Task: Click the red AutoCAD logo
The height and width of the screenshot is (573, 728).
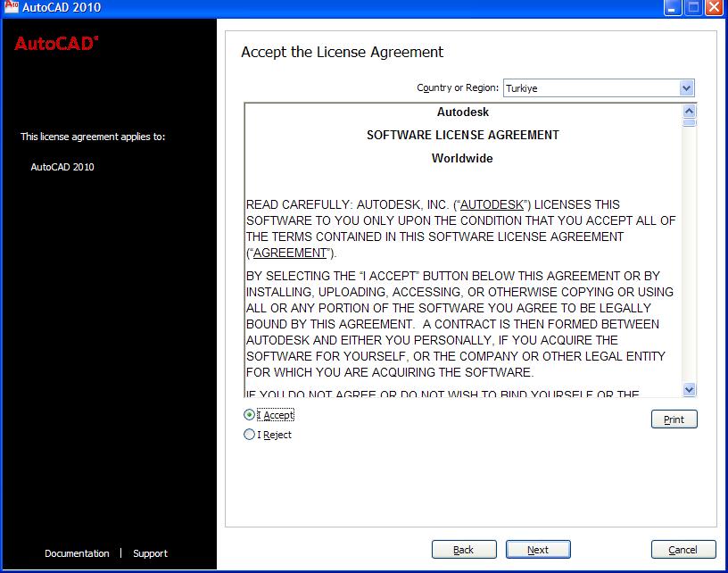Action: pos(56,44)
